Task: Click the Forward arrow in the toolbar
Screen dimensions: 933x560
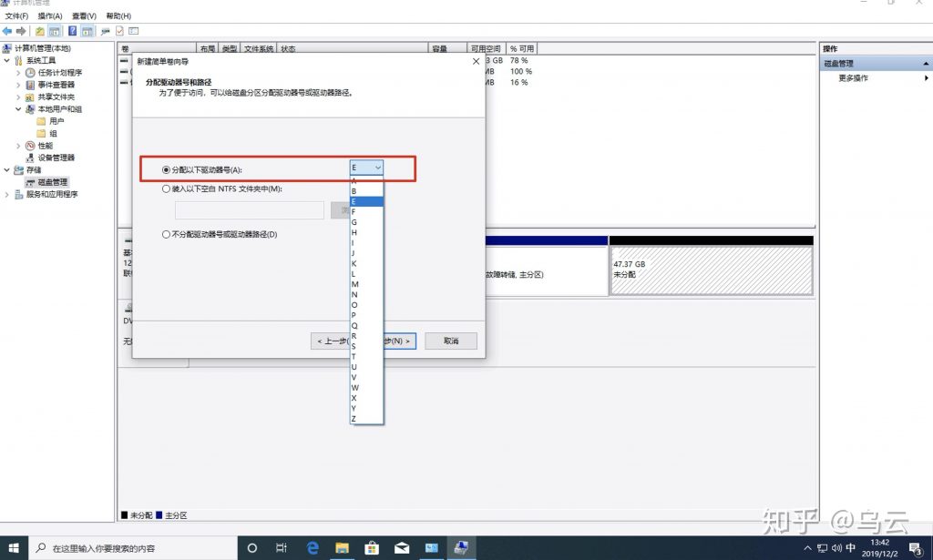Action: point(22,31)
